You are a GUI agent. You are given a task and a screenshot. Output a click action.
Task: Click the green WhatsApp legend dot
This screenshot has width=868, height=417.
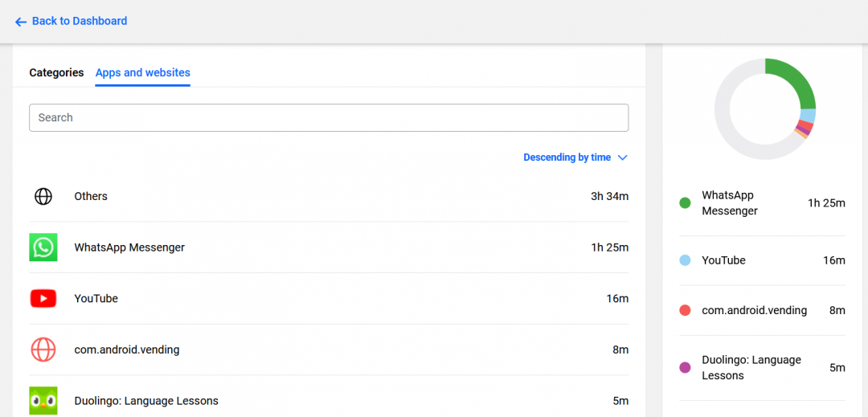pos(686,203)
